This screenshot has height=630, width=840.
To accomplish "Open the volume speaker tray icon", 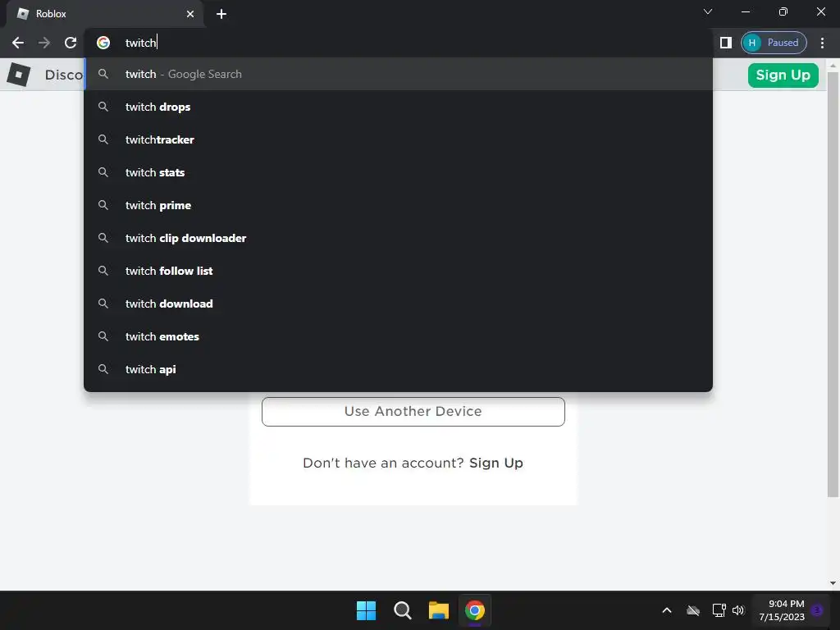I will pyautogui.click(x=738, y=610).
